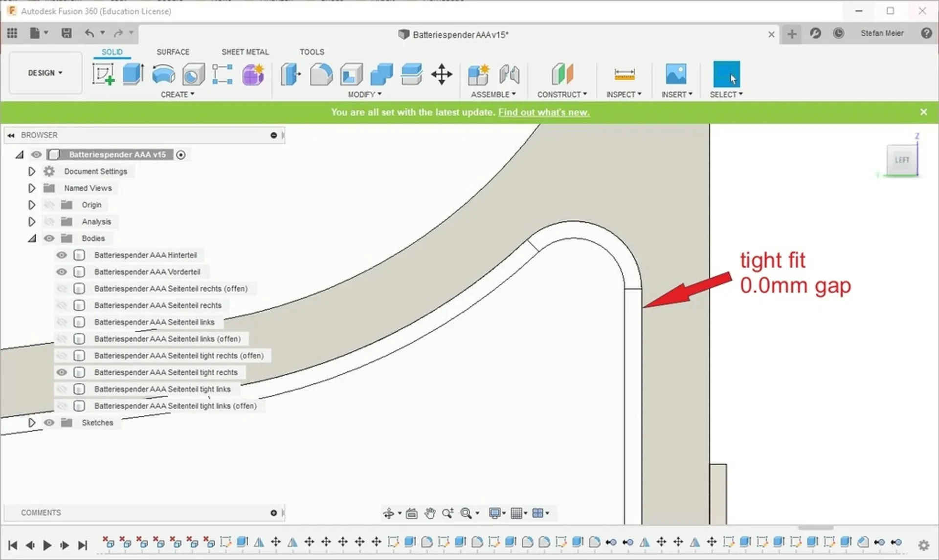
Task: Expand the Origin folder
Action: [x=32, y=205]
